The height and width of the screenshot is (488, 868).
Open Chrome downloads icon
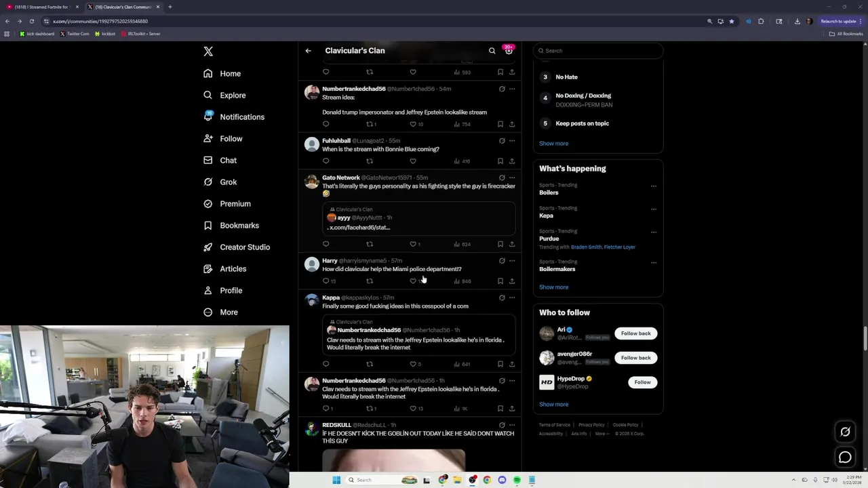pos(797,21)
